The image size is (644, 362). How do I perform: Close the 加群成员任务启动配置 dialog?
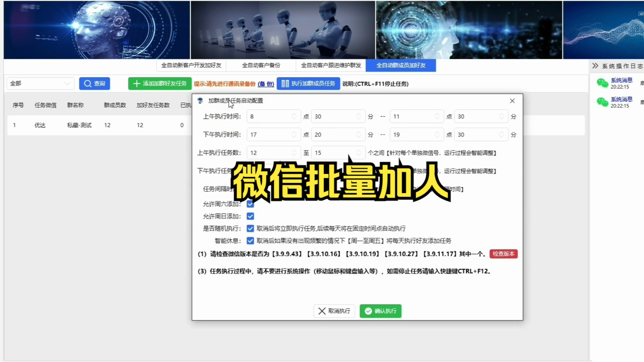tap(512, 101)
